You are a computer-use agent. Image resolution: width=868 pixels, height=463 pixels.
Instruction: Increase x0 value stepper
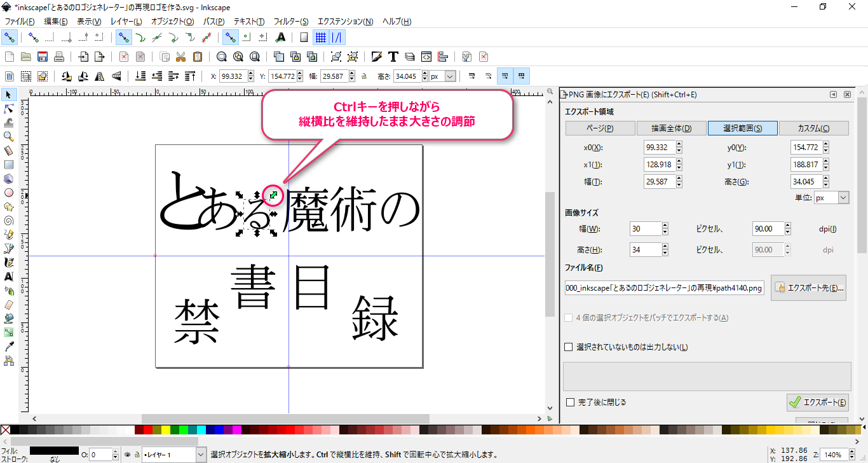coord(679,144)
